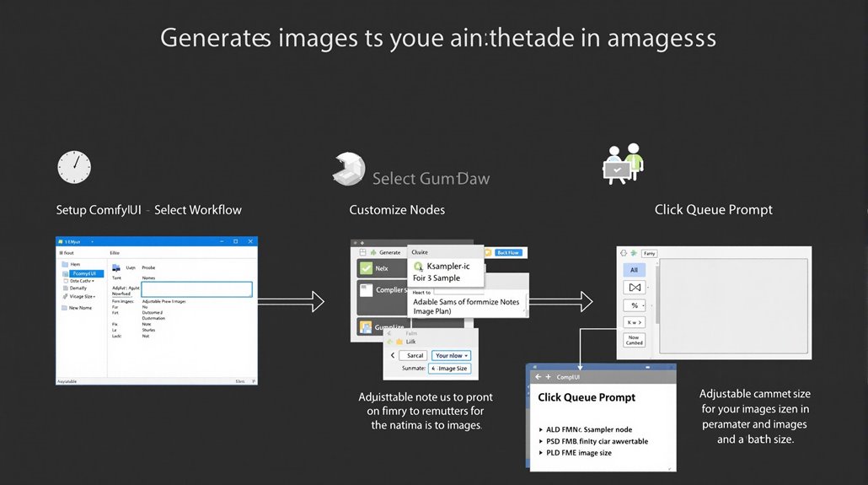
Task: Click the back arrow in ComplUI window
Action: click(x=538, y=377)
